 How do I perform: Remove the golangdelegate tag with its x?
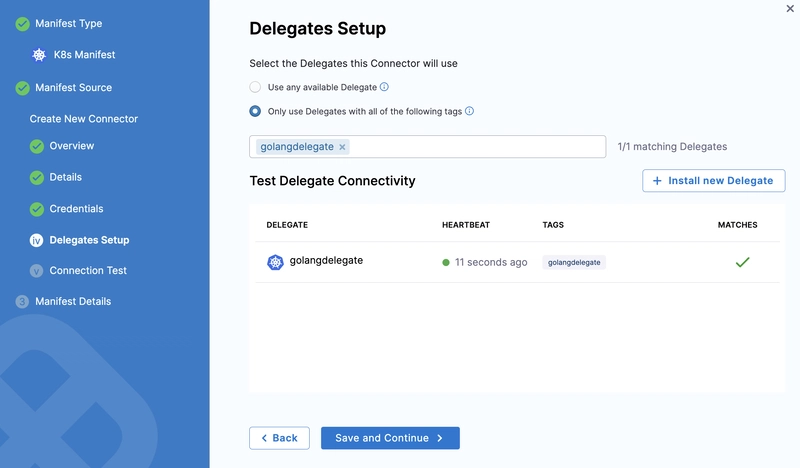click(342, 147)
